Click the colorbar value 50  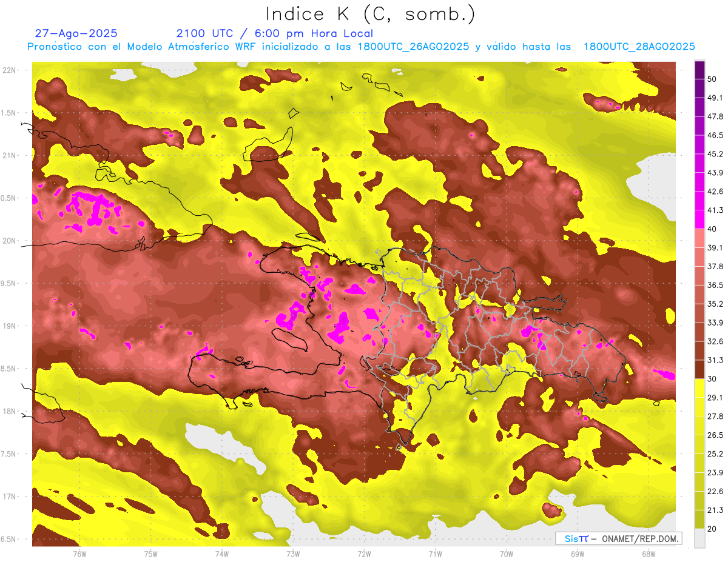tap(712, 79)
